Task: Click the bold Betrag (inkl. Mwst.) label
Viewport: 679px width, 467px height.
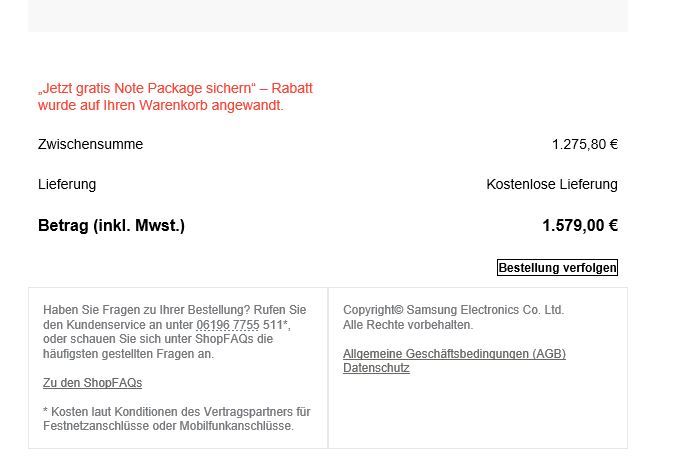Action: coord(111,226)
